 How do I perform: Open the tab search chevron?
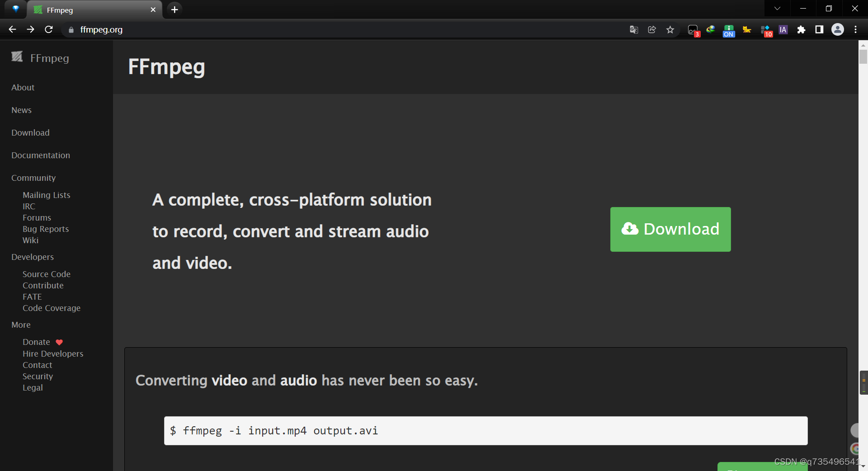777,9
